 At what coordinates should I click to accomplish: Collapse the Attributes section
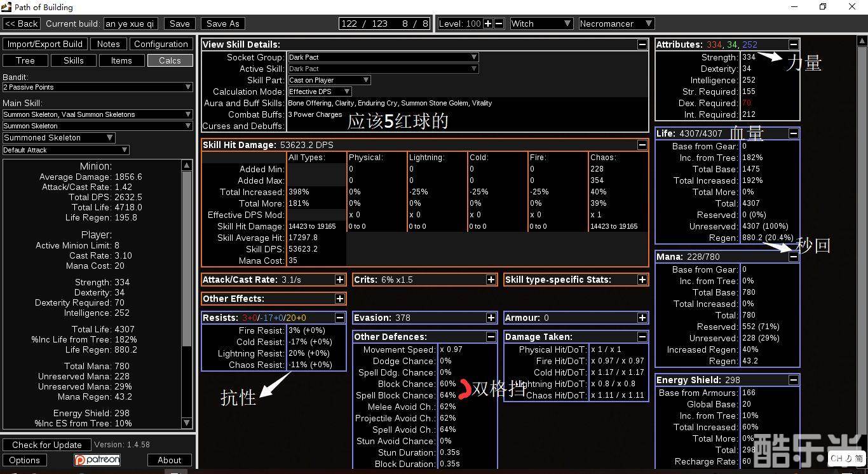pyautogui.click(x=794, y=44)
